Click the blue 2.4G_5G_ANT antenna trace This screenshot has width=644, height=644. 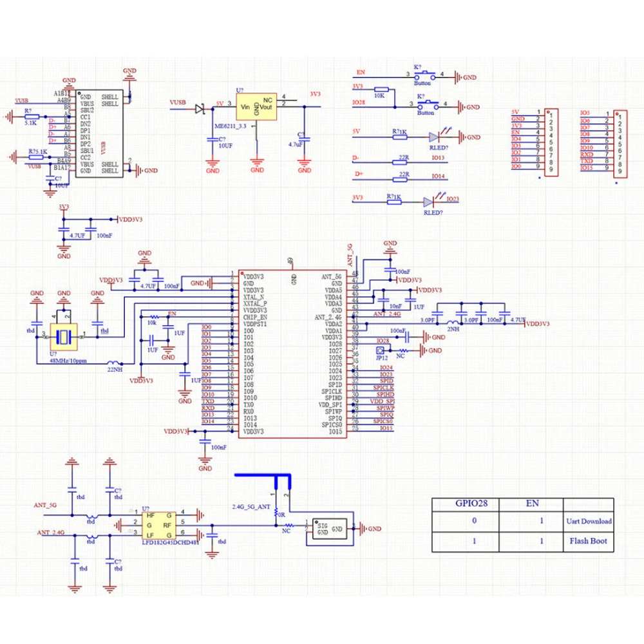point(263,479)
